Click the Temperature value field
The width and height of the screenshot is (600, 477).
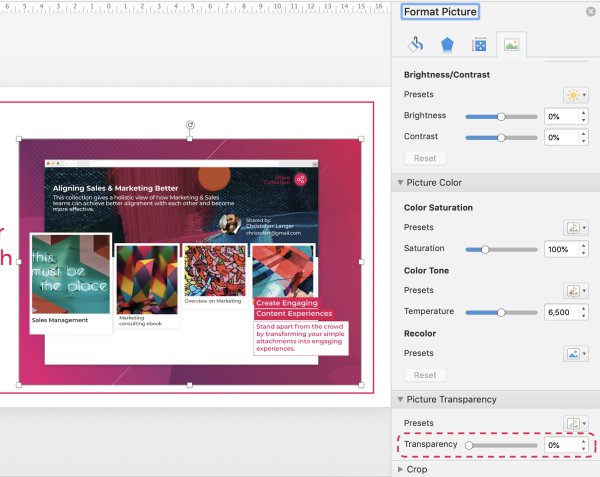point(561,312)
